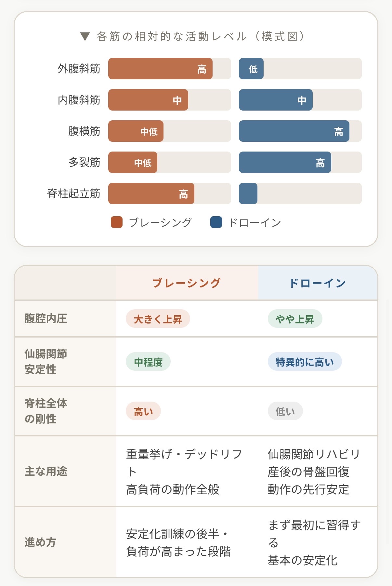
Task: Click the triangle before the chart title
Action: tap(85, 36)
